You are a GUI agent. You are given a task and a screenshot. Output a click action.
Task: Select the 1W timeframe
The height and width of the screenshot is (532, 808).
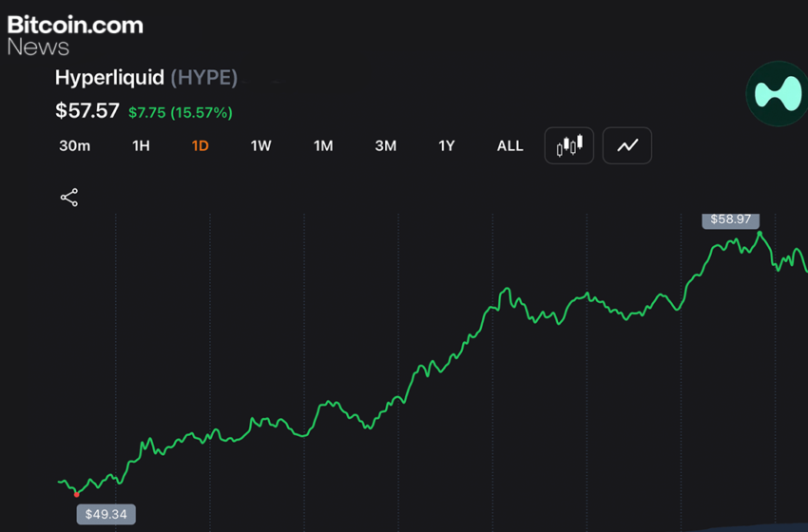click(x=260, y=146)
